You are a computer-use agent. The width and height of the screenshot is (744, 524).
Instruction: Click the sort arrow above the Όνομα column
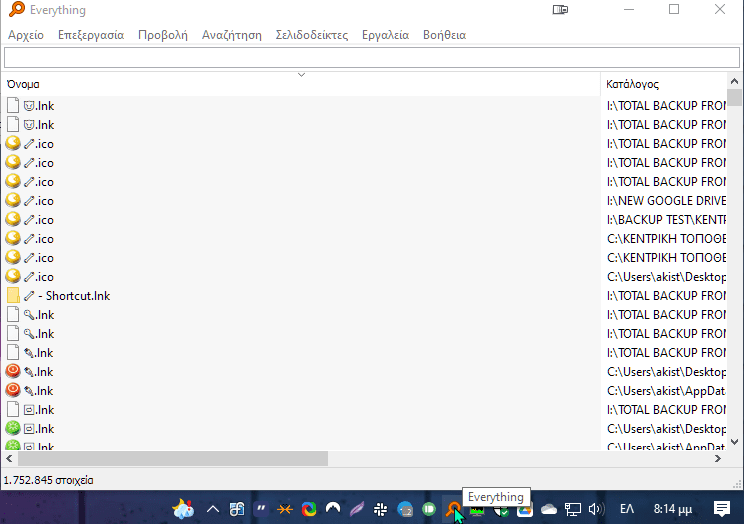point(301,75)
